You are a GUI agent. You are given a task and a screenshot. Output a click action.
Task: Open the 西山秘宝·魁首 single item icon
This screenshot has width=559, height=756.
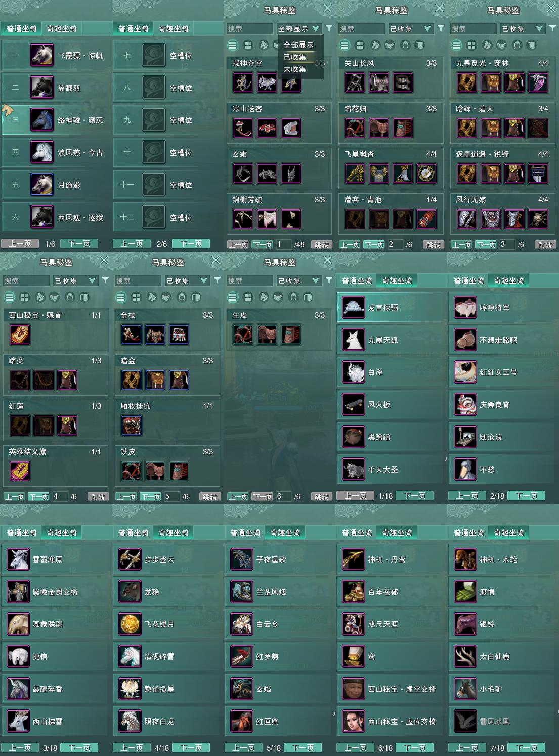20,334
